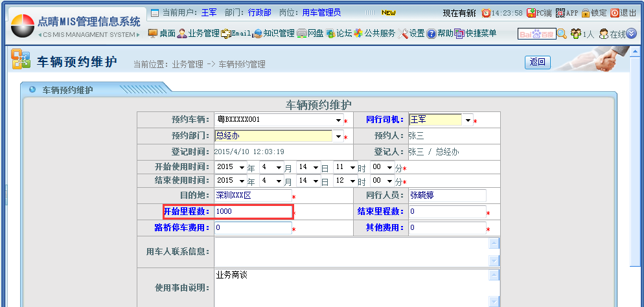The image size is (644, 307).
Task: Go to the 论坛 forum
Action: tap(339, 33)
